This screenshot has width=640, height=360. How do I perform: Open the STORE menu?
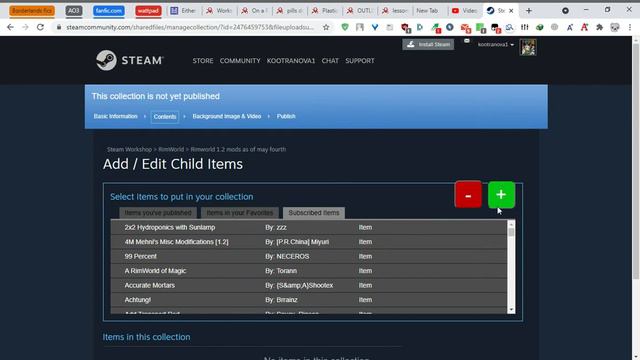click(203, 60)
